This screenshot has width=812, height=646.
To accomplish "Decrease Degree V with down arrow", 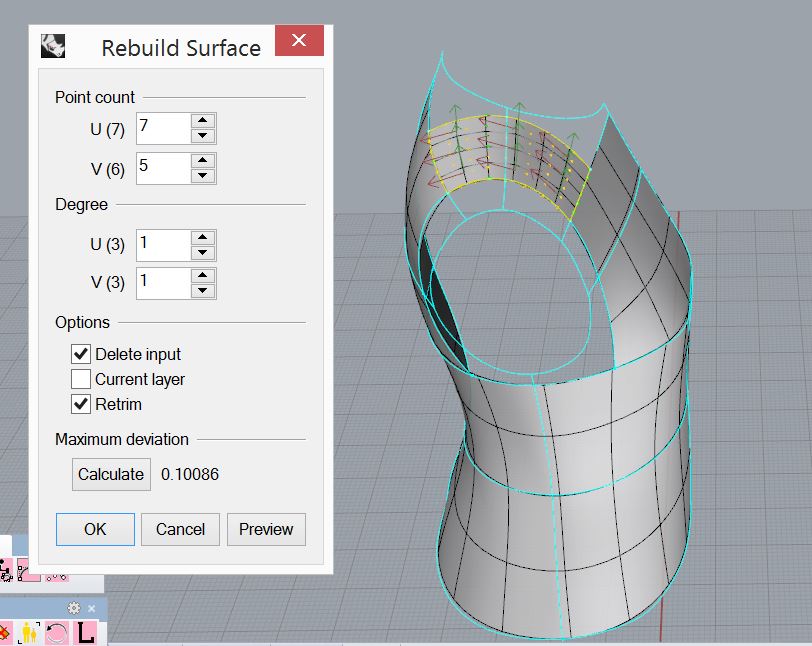I will (x=203, y=291).
